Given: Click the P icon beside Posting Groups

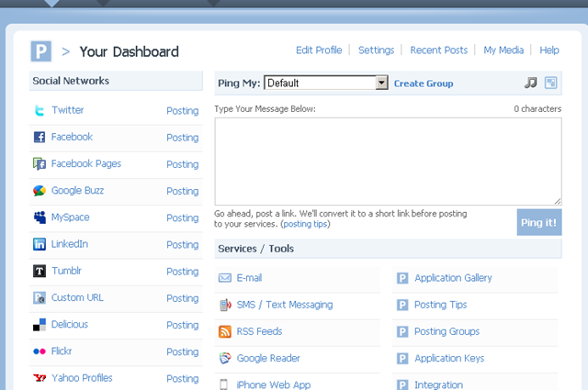Looking at the screenshot, I should [402, 331].
